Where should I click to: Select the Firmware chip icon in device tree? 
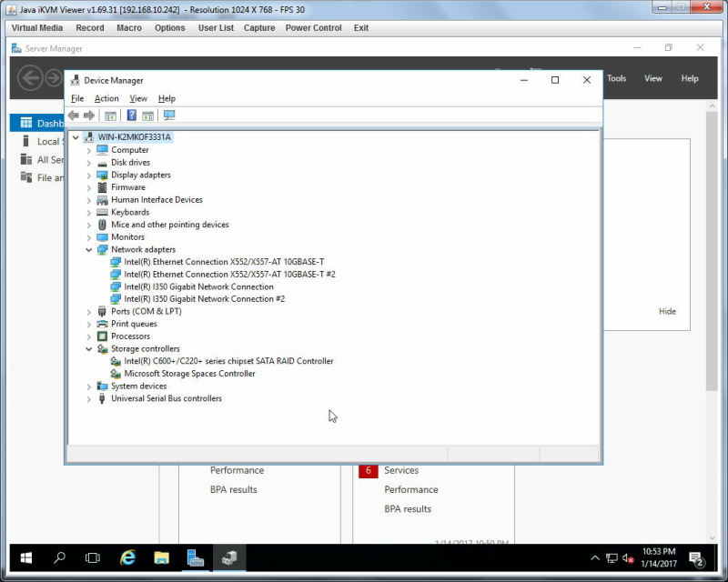tap(102, 187)
